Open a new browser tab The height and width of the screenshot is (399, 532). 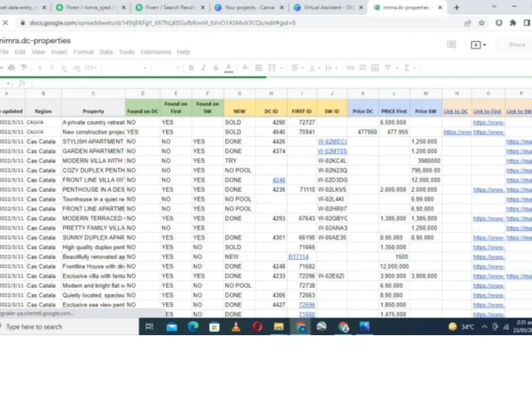pos(456,7)
